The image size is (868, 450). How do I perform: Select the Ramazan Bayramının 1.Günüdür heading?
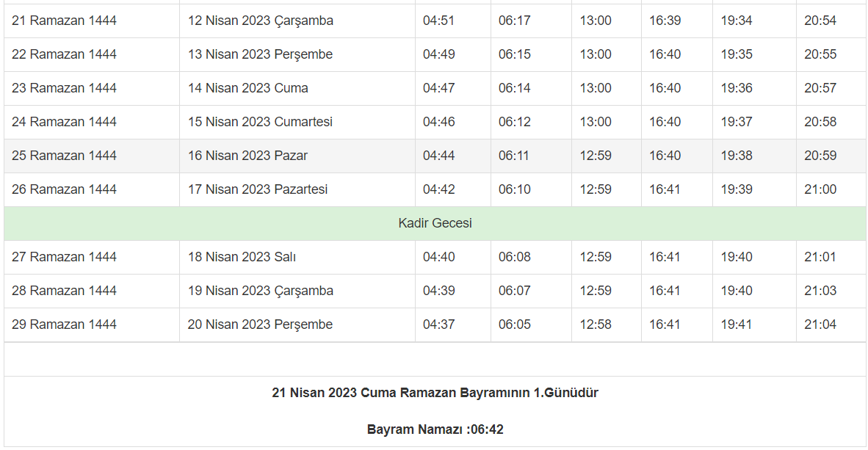click(435, 393)
